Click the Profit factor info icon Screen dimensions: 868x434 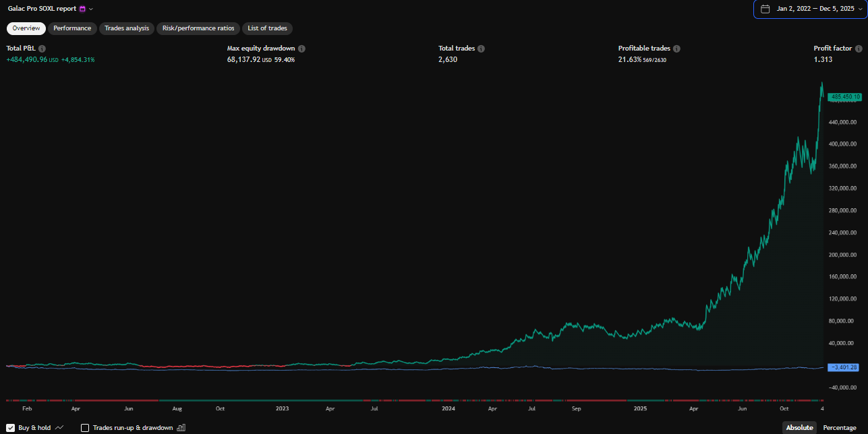[x=859, y=49]
